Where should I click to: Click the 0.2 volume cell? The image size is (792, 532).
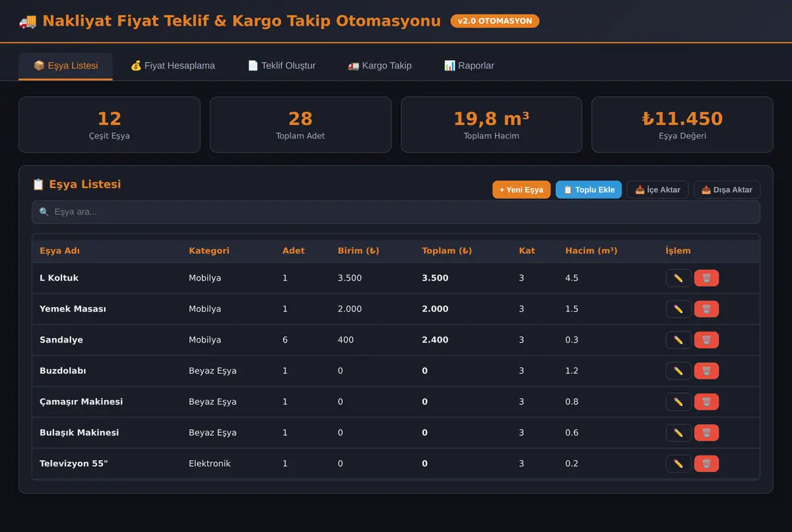tap(572, 463)
